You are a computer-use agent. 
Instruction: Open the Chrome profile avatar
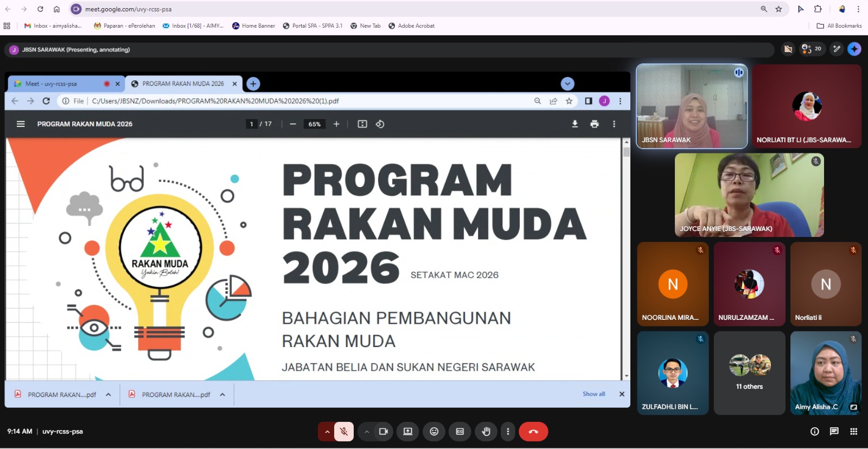(842, 9)
